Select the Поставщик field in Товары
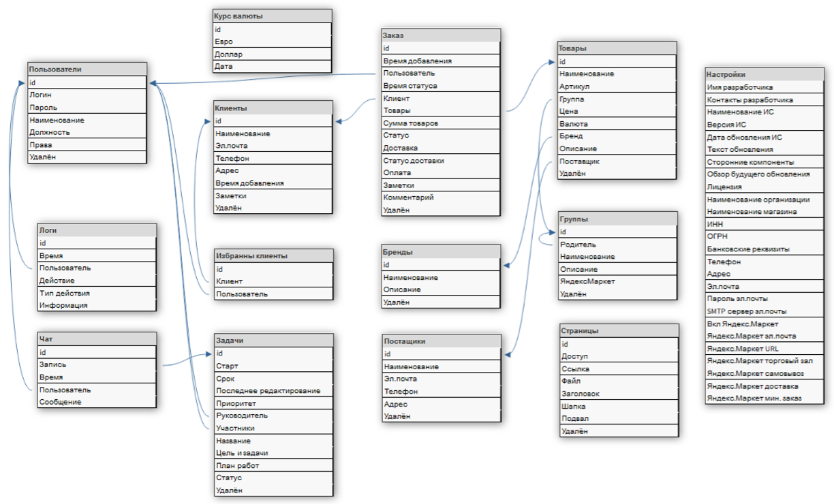This screenshot has width=834, height=504. (x=617, y=161)
